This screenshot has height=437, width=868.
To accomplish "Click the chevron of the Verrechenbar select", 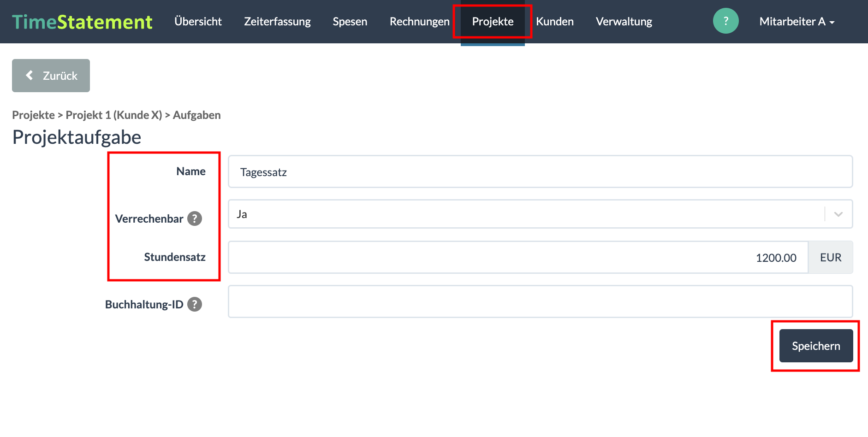I will [x=838, y=214].
